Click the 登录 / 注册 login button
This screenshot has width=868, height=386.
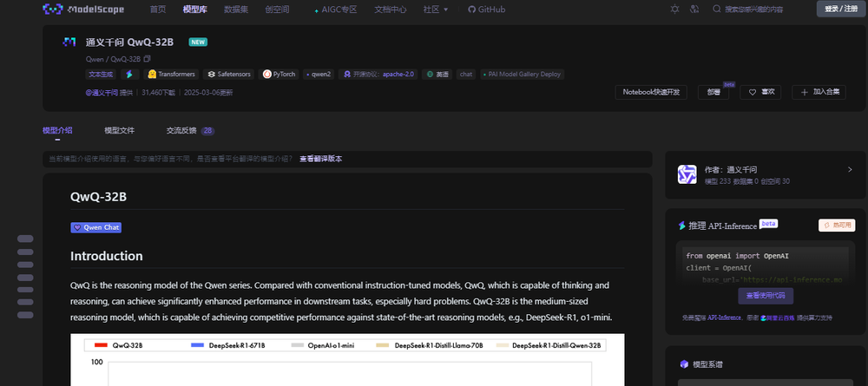(841, 9)
